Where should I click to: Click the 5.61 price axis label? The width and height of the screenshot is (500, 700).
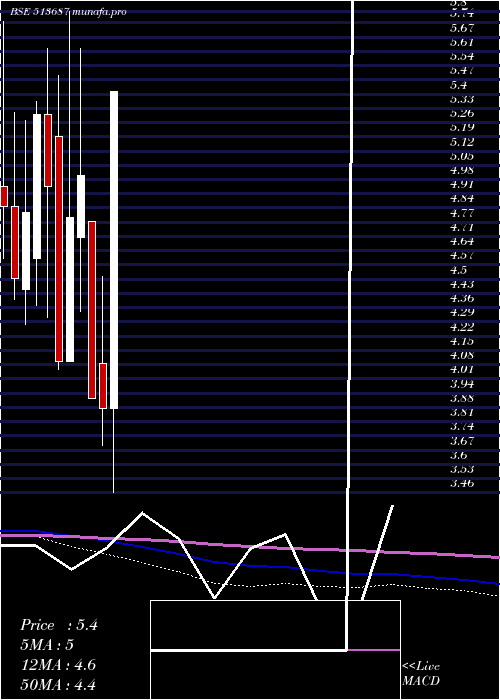(x=462, y=42)
